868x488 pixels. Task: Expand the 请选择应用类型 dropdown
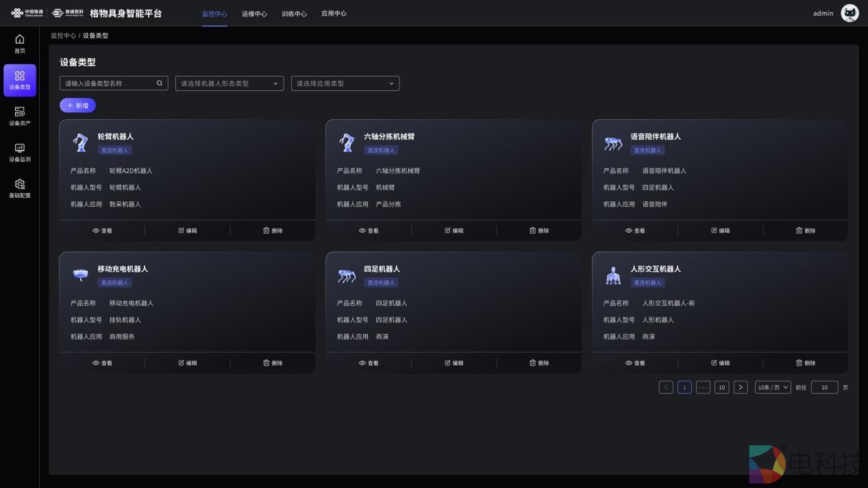[x=345, y=84]
